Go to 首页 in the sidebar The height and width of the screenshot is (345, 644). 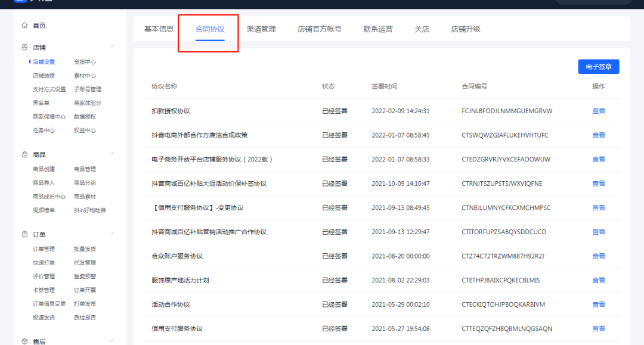[x=39, y=26]
